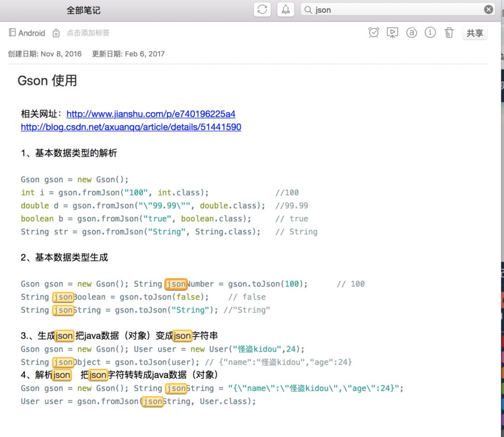Click the tag icon in the note header
Screen dimensions: 504x437
tap(56, 33)
